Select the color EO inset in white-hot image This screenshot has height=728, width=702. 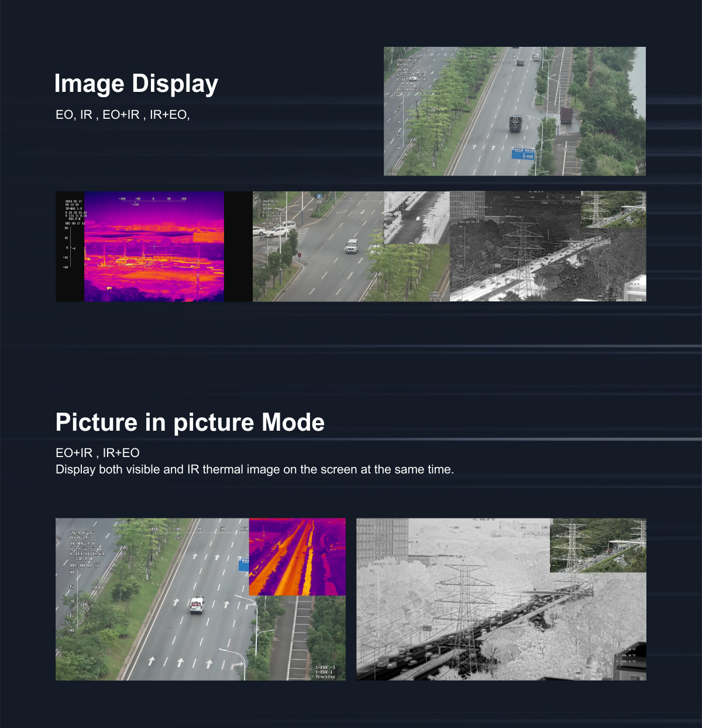tap(598, 545)
